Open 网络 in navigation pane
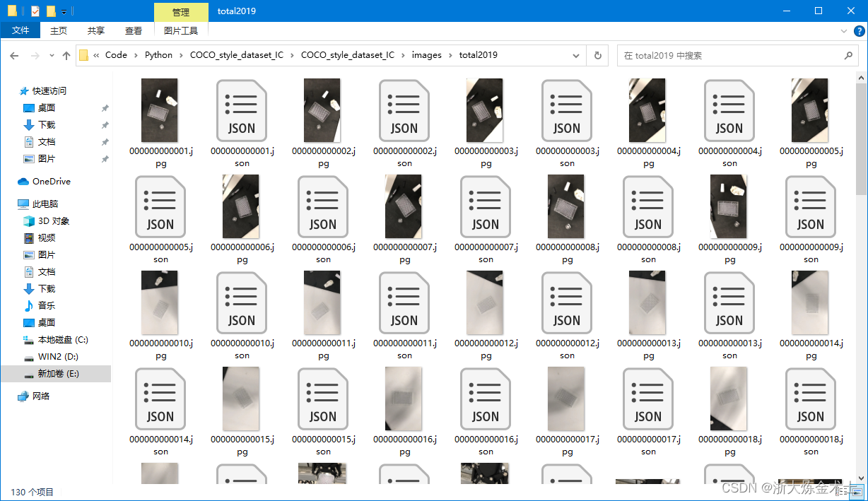The image size is (868, 501). pyautogui.click(x=33, y=396)
